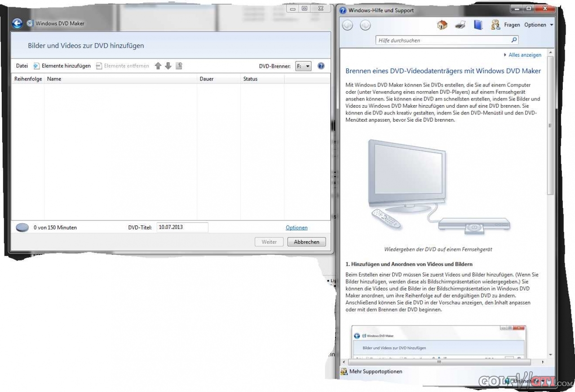575x392 pixels.
Task: Sort by the Status column header
Action: [x=262, y=79]
